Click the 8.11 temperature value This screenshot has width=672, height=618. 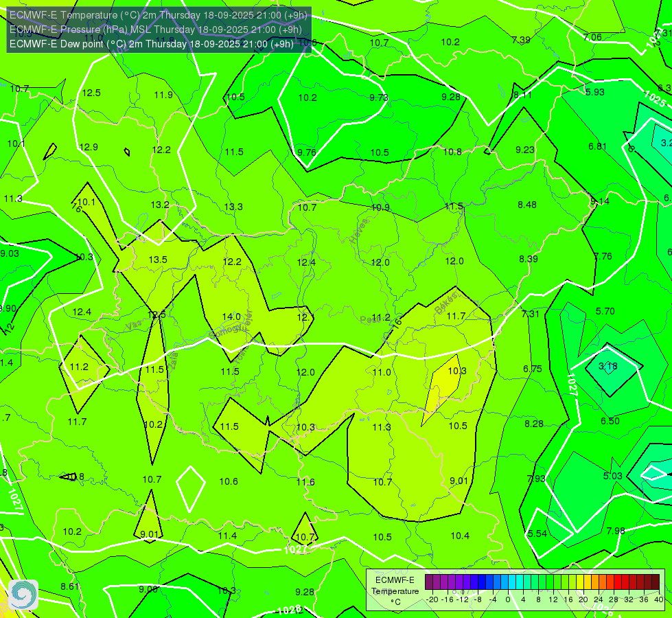tap(522, 95)
